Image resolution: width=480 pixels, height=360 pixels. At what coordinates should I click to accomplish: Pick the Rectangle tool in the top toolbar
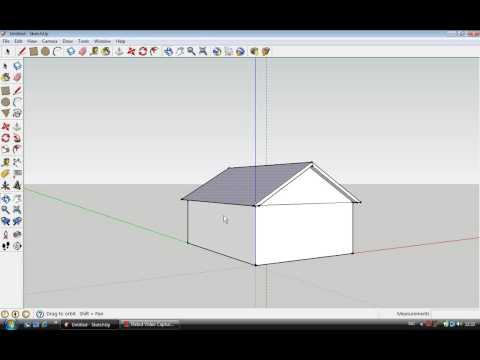point(33,51)
